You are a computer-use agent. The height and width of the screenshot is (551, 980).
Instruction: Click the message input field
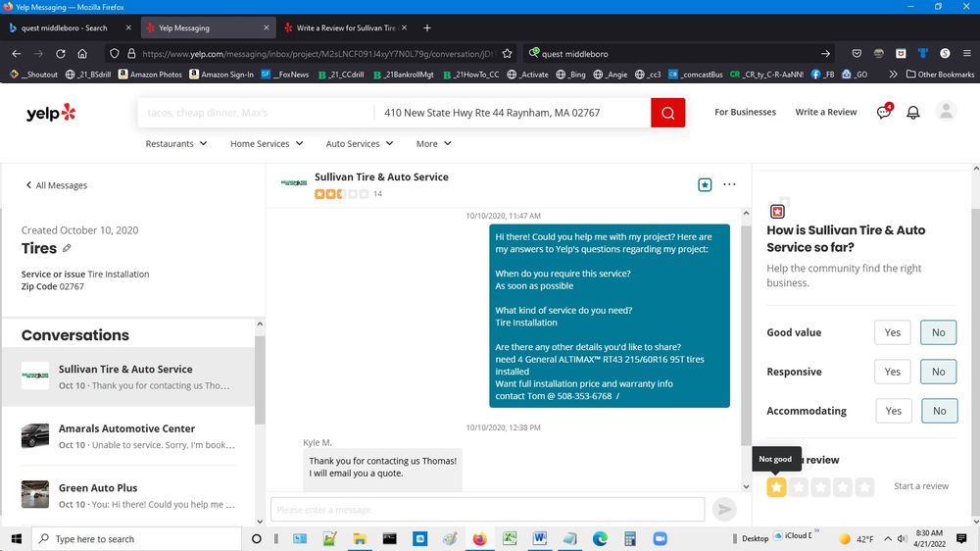click(x=487, y=509)
